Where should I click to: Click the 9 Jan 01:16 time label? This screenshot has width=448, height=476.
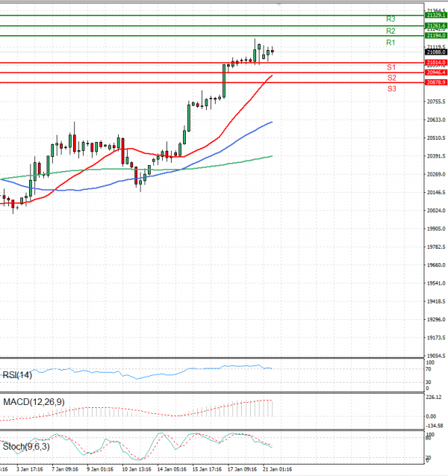pyautogui.click(x=100, y=469)
